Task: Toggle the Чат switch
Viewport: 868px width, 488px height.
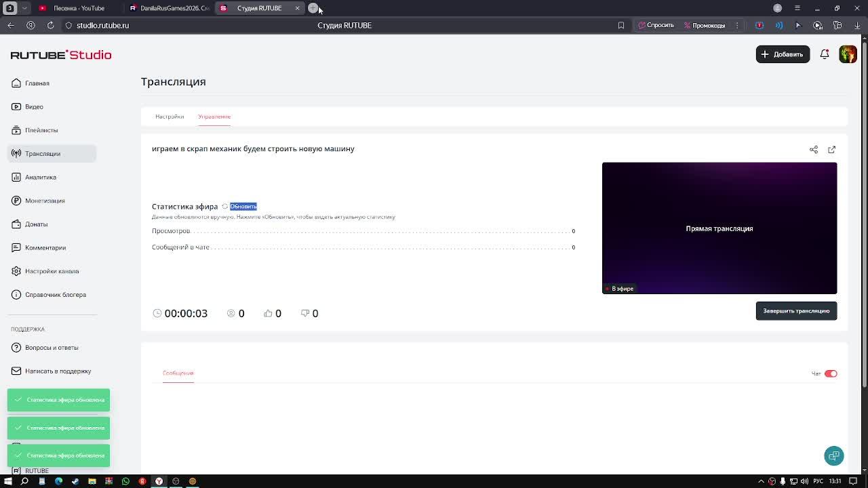Action: point(831,373)
